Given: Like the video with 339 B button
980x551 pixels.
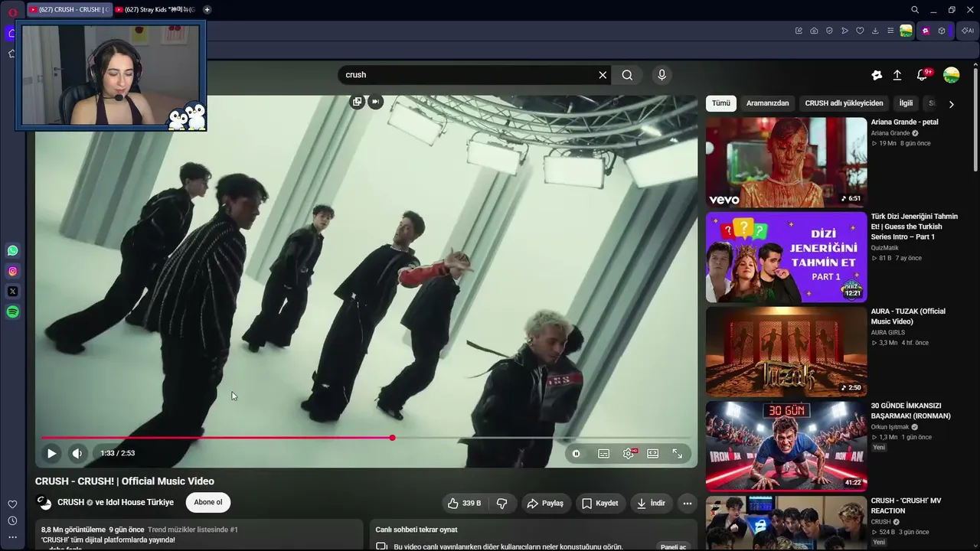Looking at the screenshot, I should click(465, 503).
